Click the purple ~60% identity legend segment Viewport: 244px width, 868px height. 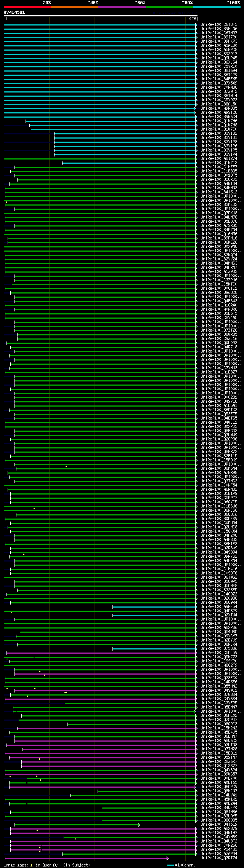[x=122, y=7]
